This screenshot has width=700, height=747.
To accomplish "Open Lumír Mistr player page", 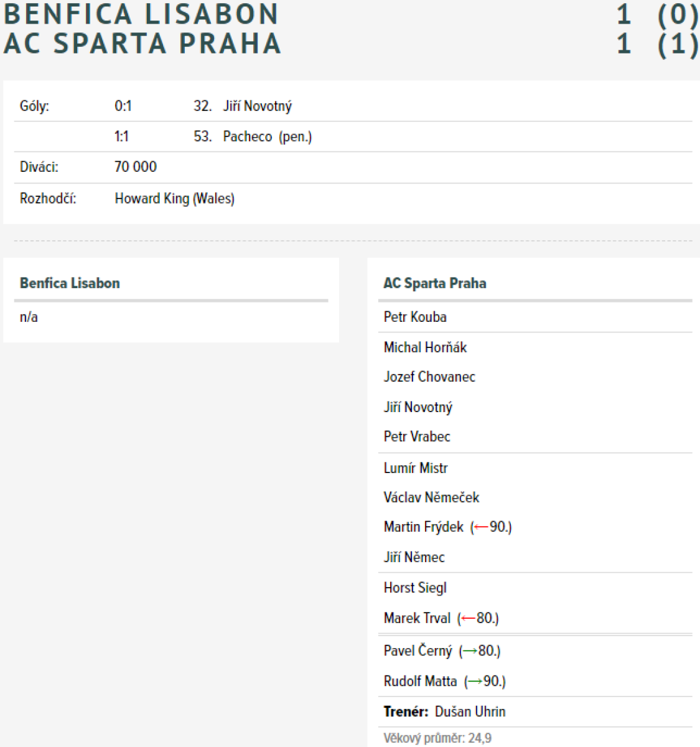I will coord(416,468).
